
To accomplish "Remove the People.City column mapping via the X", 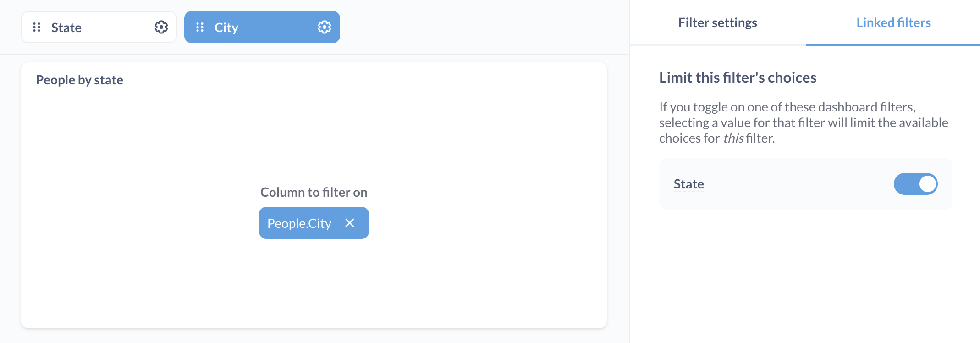I will click(x=350, y=223).
